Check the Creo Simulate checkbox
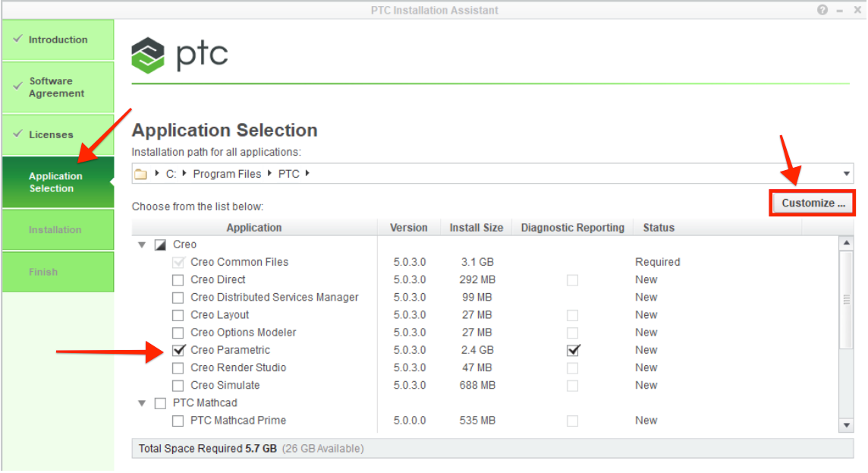Screen dimensions: 868x473 pyautogui.click(x=178, y=386)
